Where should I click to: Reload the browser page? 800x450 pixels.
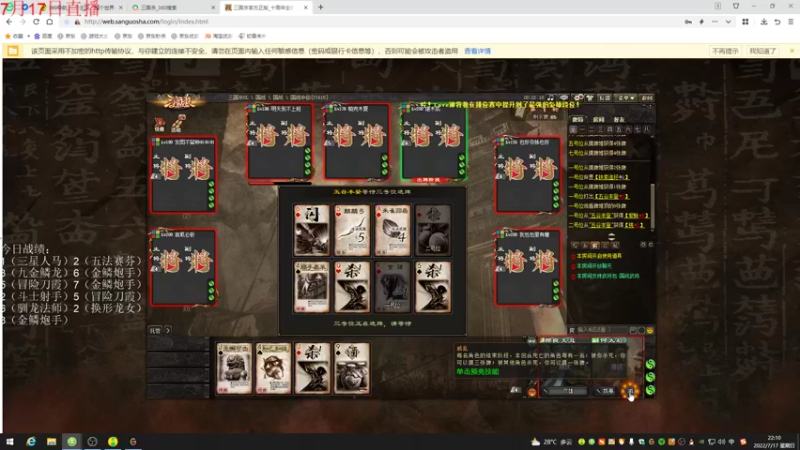click(36, 22)
